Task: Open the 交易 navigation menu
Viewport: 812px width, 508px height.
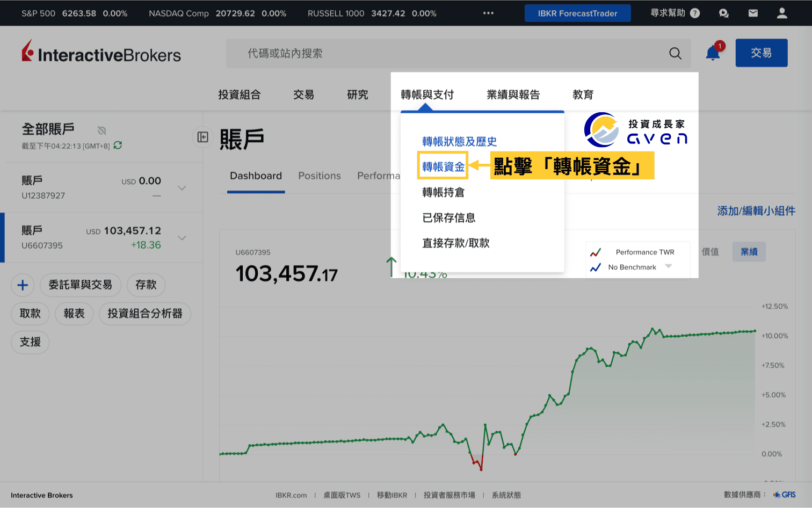Action: (x=303, y=95)
